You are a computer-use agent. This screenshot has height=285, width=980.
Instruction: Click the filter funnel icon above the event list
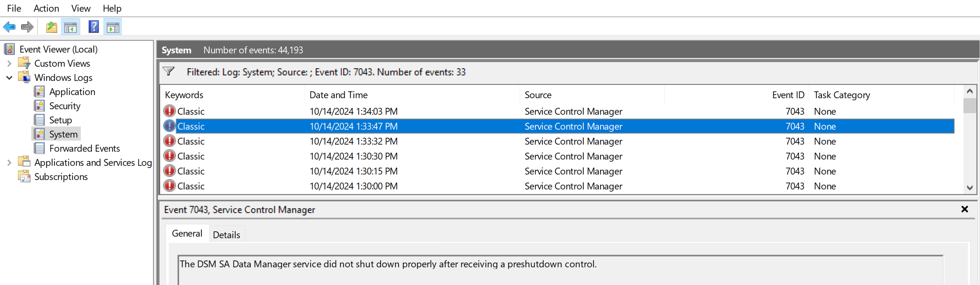(x=168, y=71)
